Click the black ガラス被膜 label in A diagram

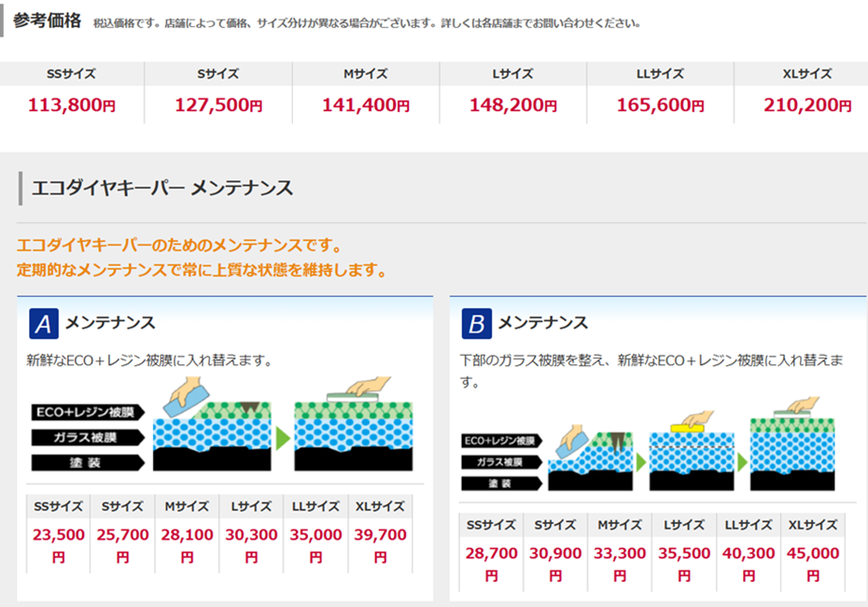pos(86,437)
